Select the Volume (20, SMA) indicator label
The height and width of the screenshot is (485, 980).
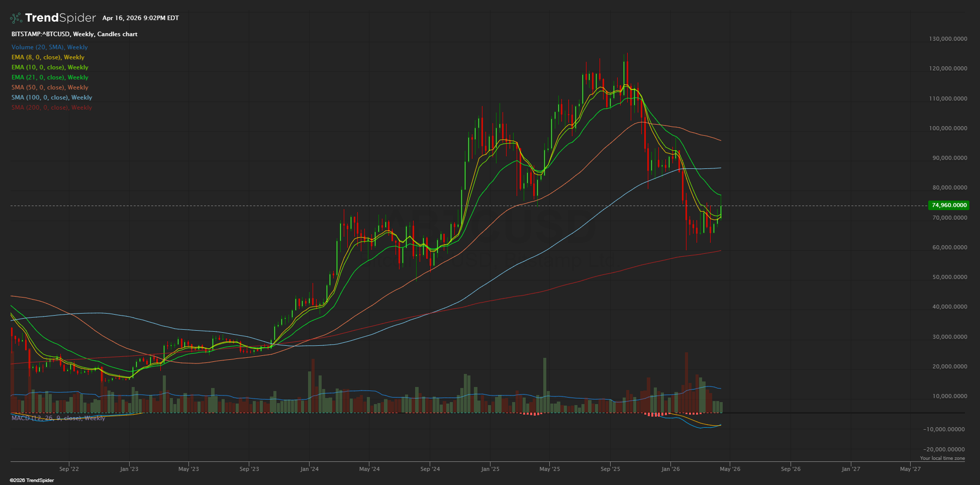point(50,47)
